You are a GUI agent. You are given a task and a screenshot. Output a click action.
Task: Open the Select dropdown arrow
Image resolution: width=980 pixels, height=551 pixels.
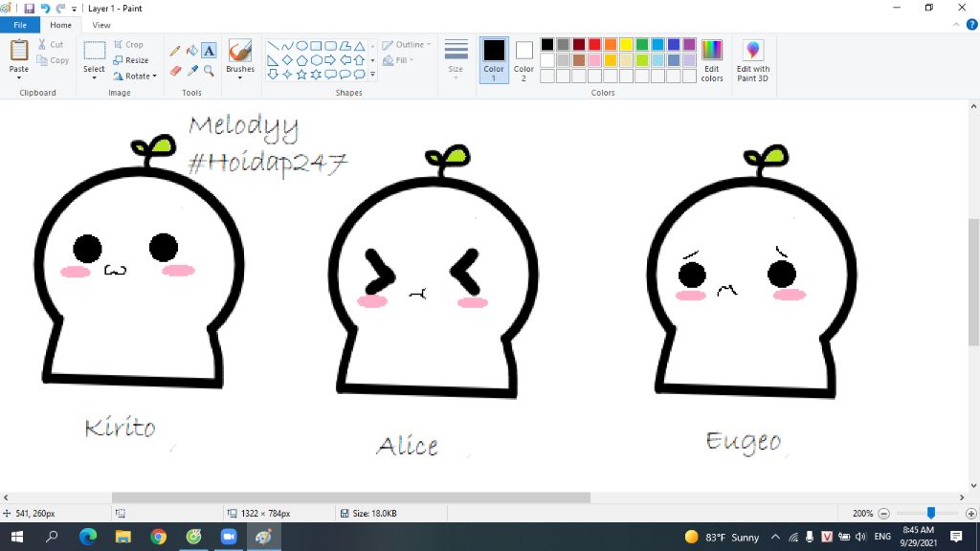[x=95, y=77]
